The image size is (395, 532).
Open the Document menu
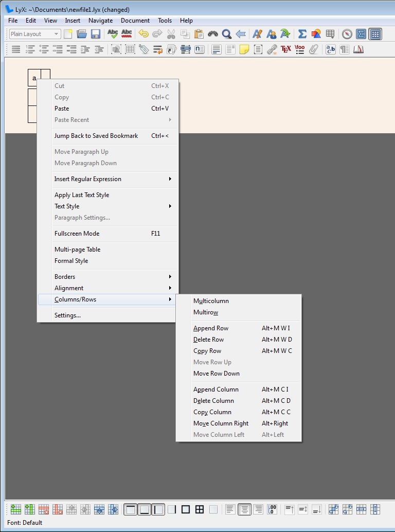tap(135, 21)
